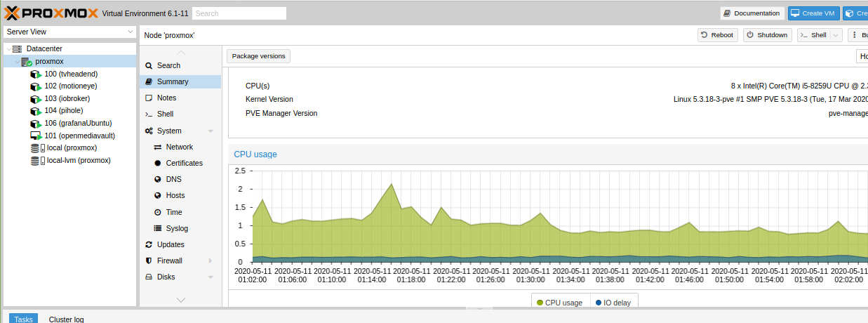Click the VM monitor icon for 101 (openmediavault)

[36, 136]
